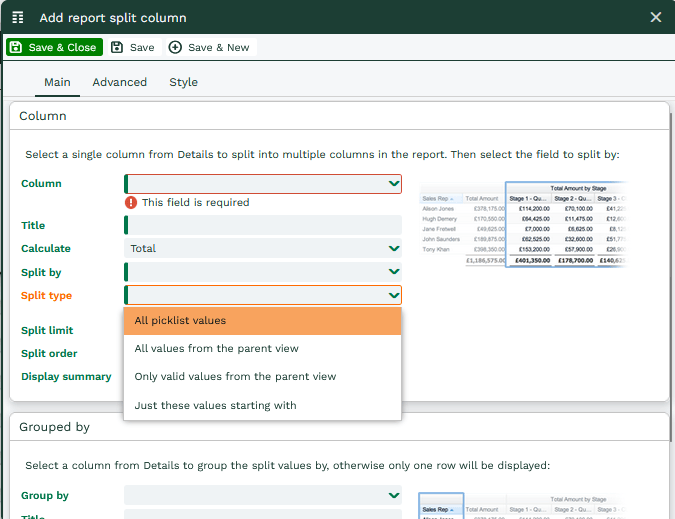
Task: Select 'All picklist values' option
Action: (263, 321)
